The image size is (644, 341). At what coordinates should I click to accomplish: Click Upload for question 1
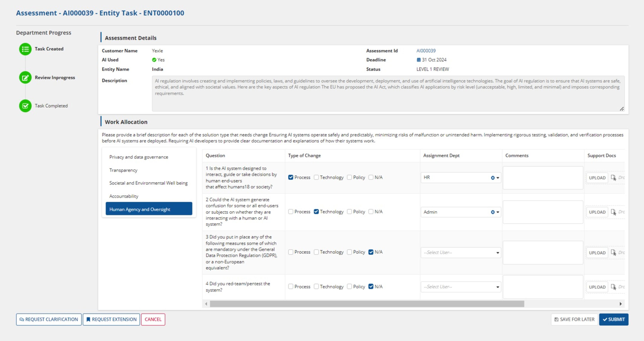[597, 178]
